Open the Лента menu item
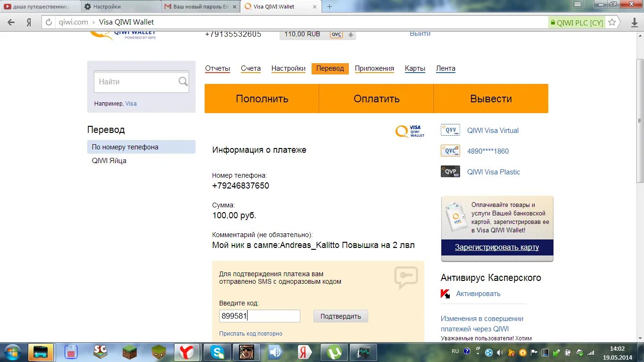This screenshot has width=644, height=362. click(x=446, y=68)
